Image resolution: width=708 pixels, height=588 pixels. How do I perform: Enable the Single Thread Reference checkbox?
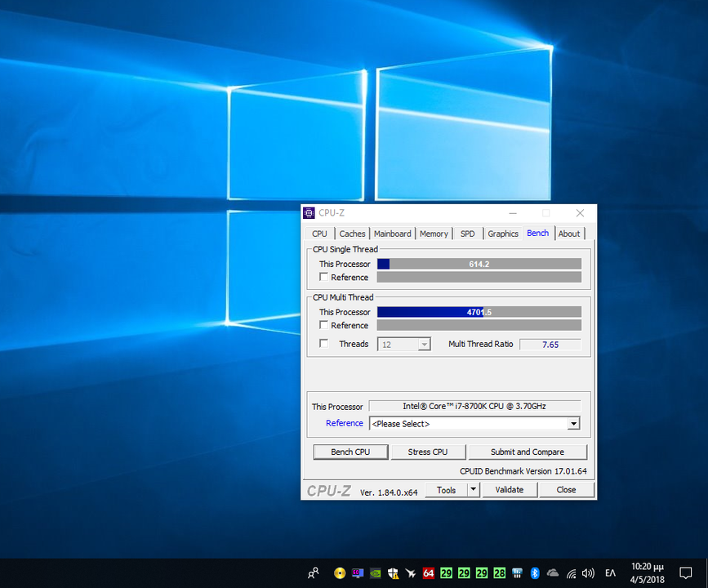point(323,277)
